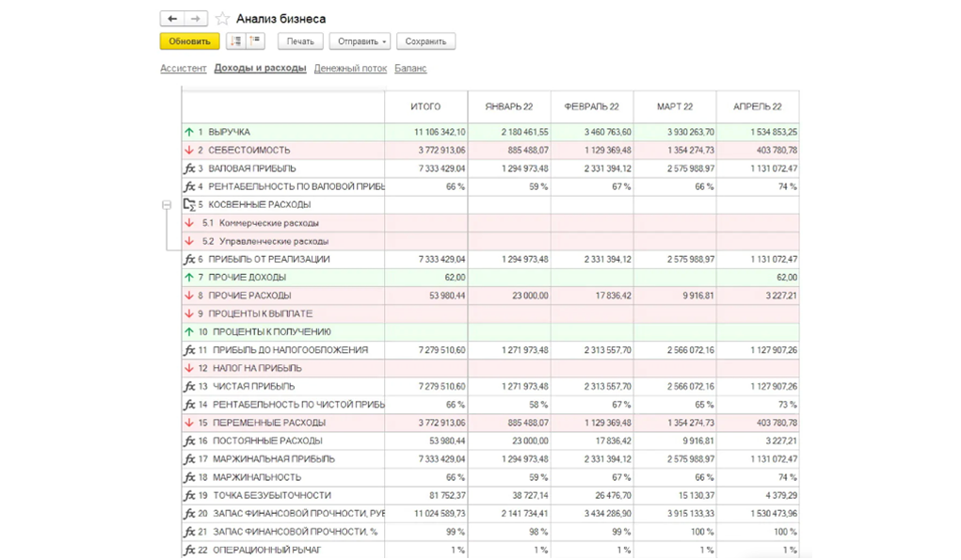Switch to the Ассистент tab
The height and width of the screenshot is (560, 961).
pyautogui.click(x=184, y=68)
